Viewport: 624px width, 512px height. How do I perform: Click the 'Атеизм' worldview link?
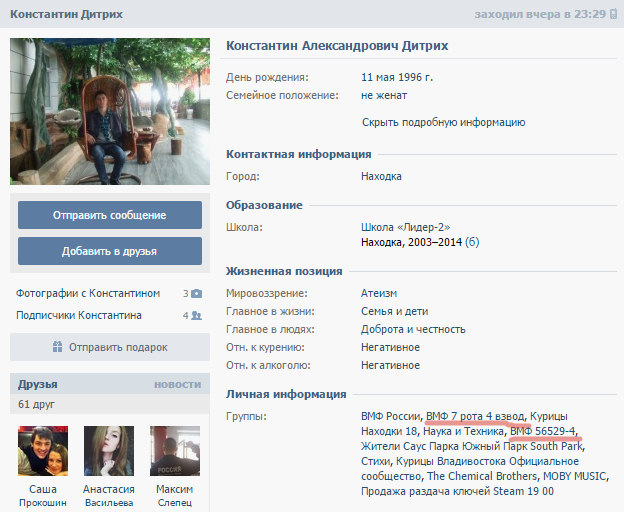(379, 293)
